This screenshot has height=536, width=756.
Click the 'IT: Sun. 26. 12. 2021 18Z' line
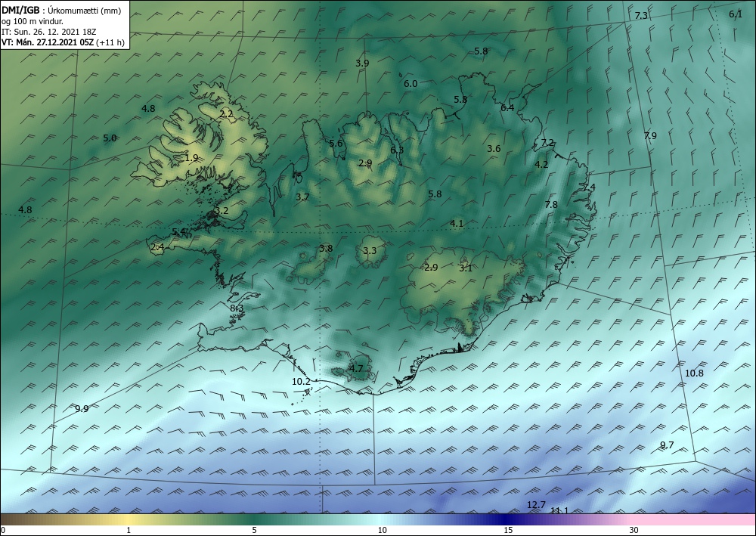click(48, 32)
